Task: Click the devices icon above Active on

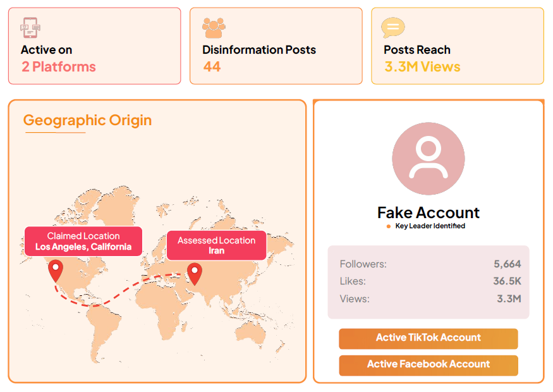Action: point(30,28)
